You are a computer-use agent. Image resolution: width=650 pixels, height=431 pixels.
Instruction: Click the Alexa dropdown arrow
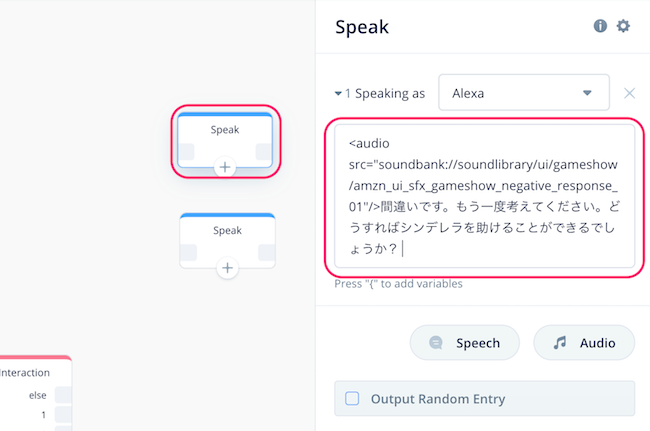[x=587, y=93]
